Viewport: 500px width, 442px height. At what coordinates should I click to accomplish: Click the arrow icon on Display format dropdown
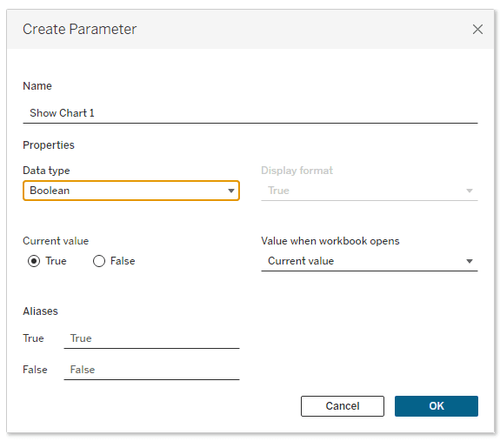pos(469,191)
